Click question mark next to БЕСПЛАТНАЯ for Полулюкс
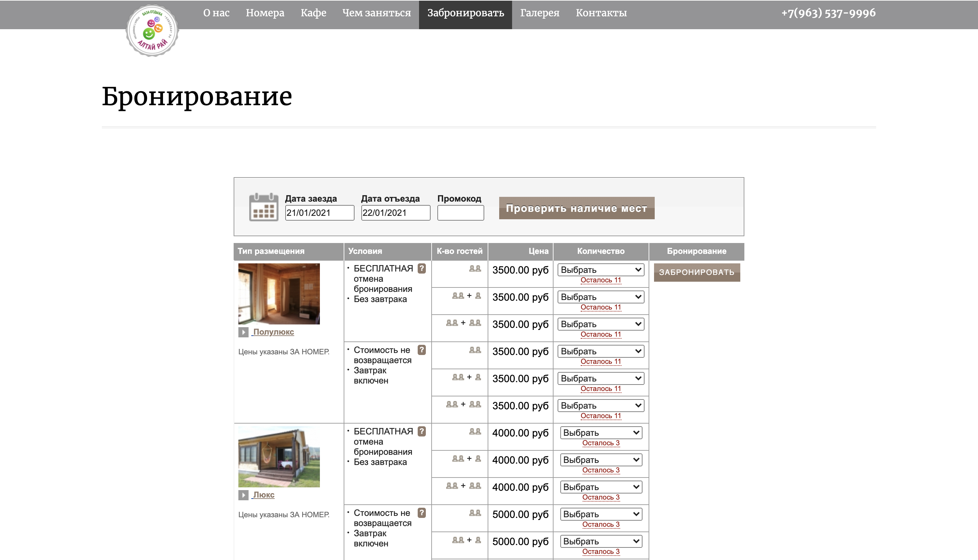Viewport: 978px width, 560px height. click(x=422, y=268)
